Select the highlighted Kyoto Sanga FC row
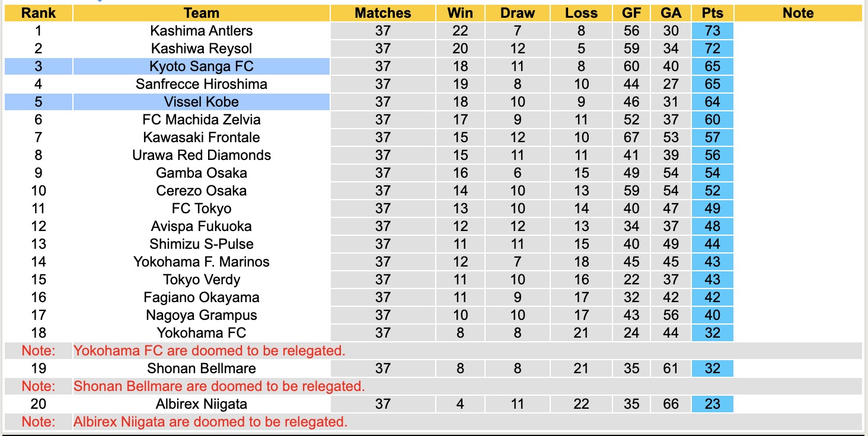Viewport: 868px width, 436px height. point(202,66)
